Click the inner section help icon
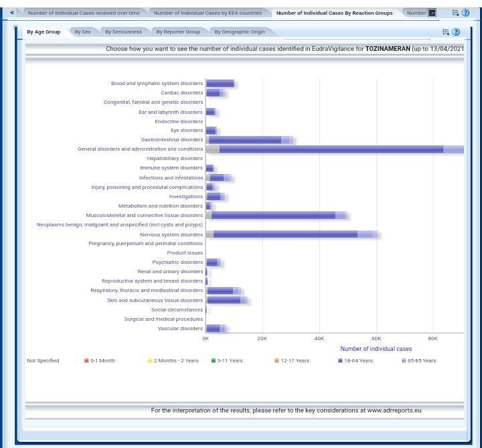Viewport: 482px width, 448px height. 457,32
